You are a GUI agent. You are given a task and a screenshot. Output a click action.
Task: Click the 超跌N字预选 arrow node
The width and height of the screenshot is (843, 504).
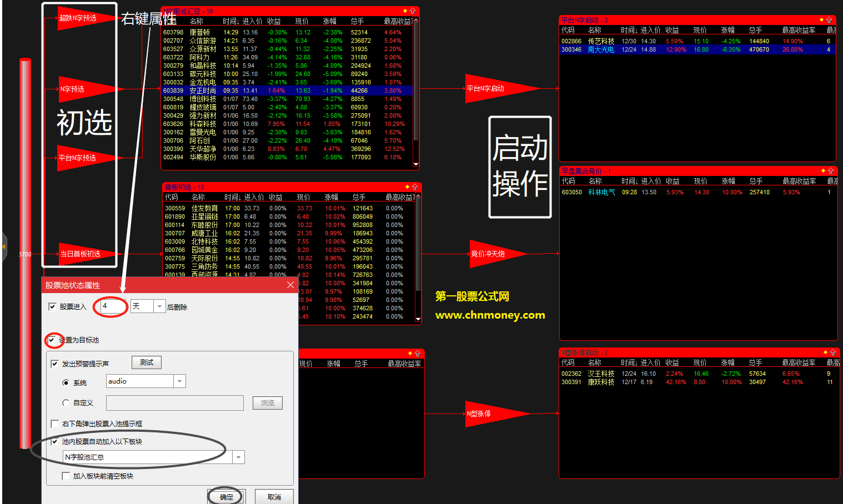pos(83,18)
